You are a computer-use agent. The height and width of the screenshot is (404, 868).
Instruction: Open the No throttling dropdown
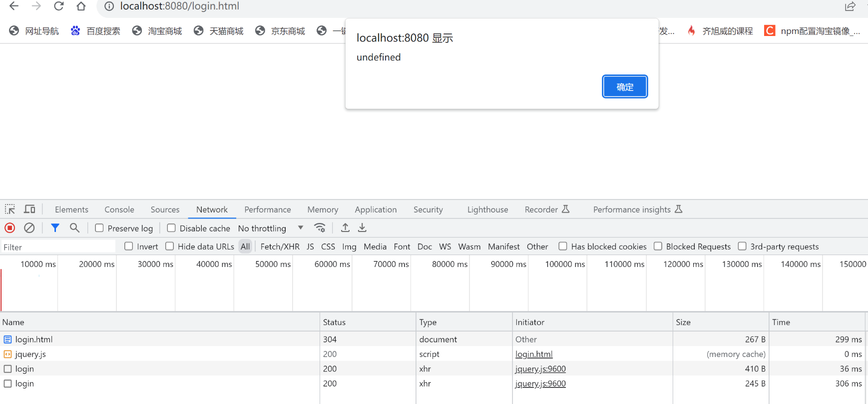coord(270,228)
